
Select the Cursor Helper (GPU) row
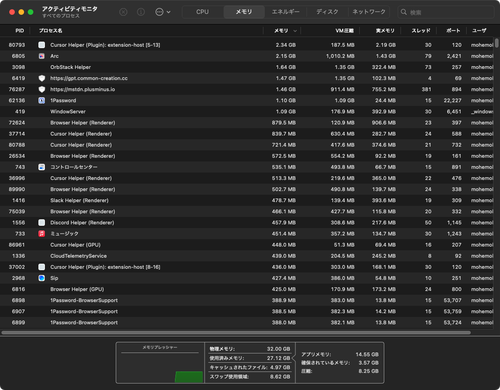coord(247,245)
